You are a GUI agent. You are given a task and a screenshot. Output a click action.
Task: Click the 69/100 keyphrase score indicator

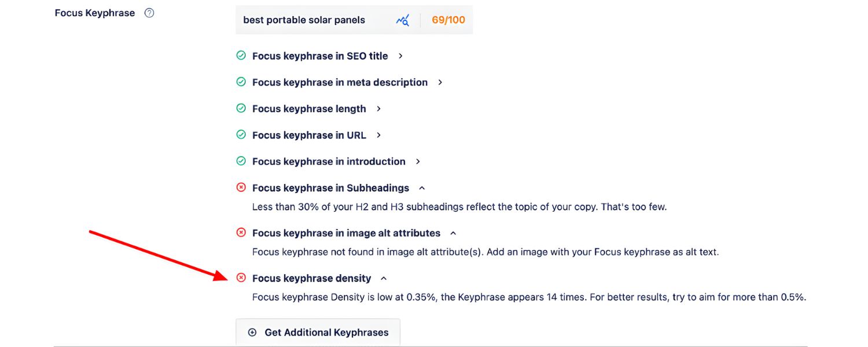tap(448, 20)
